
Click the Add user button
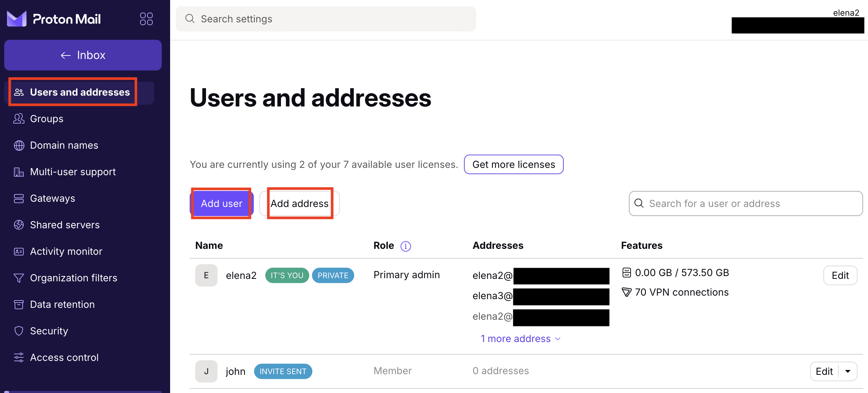pos(221,203)
